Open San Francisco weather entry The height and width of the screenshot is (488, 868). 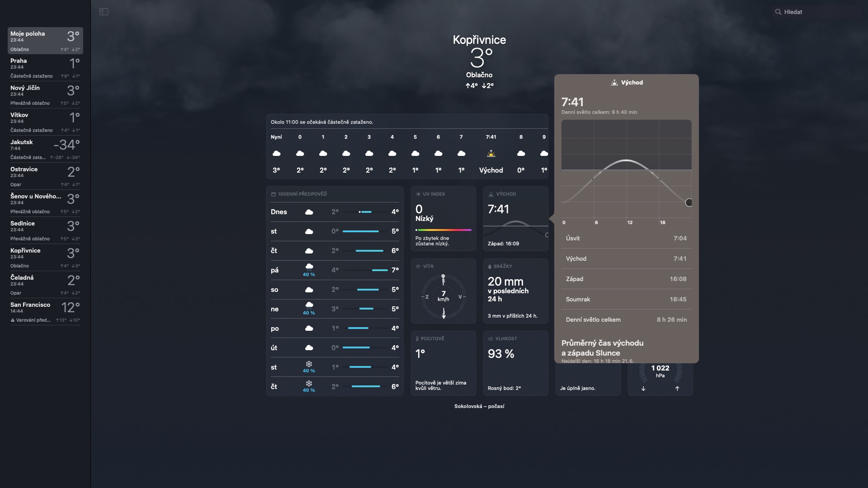click(45, 312)
